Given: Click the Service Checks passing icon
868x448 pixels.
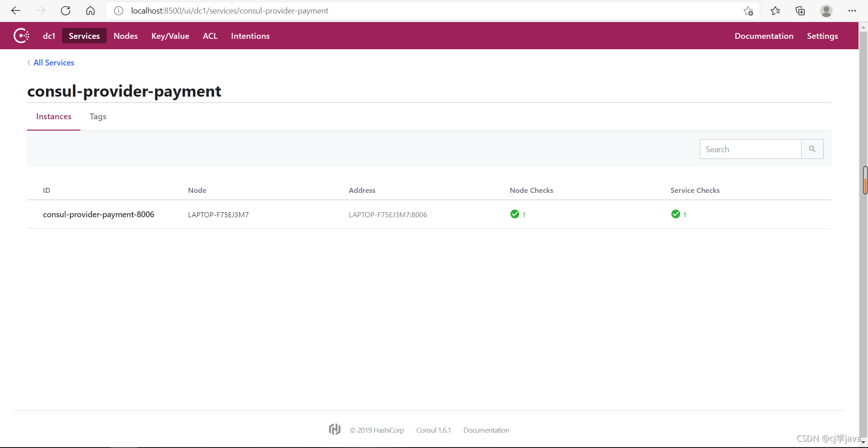Looking at the screenshot, I should click(x=675, y=214).
